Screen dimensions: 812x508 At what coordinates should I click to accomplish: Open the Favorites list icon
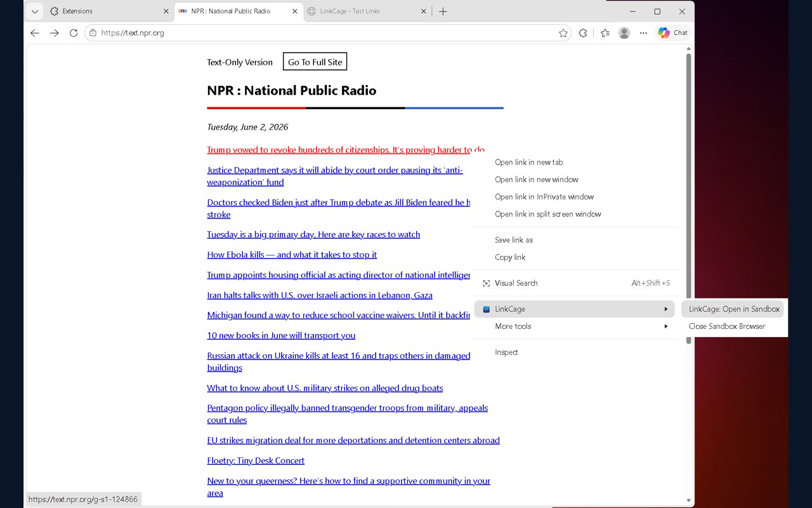605,33
